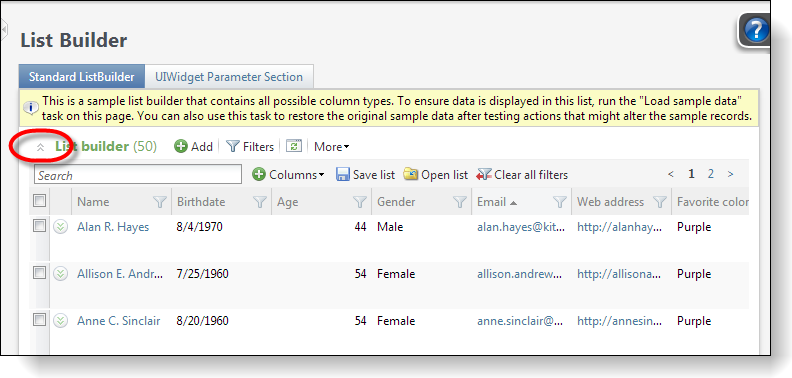The height and width of the screenshot is (378, 792).
Task: Open Filters with the funnel icon
Action: tap(232, 147)
